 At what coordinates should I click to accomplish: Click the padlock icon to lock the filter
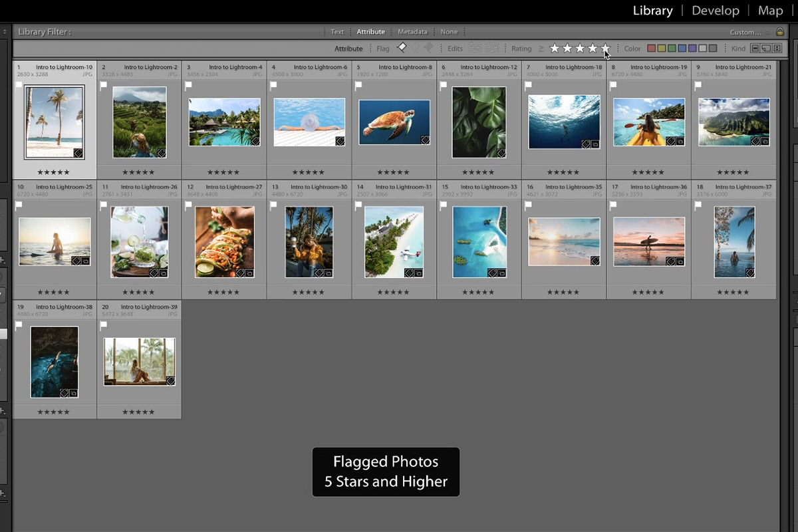point(779,31)
